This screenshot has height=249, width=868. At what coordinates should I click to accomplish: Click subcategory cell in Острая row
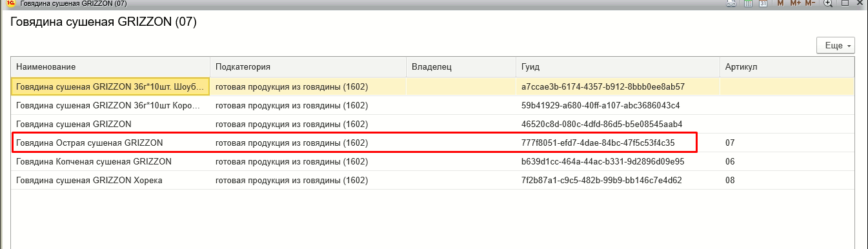[308, 143]
